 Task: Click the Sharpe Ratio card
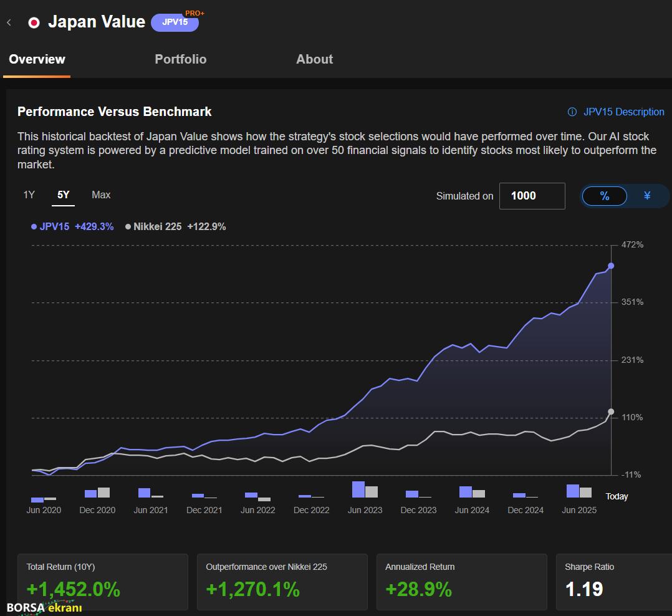click(613, 582)
